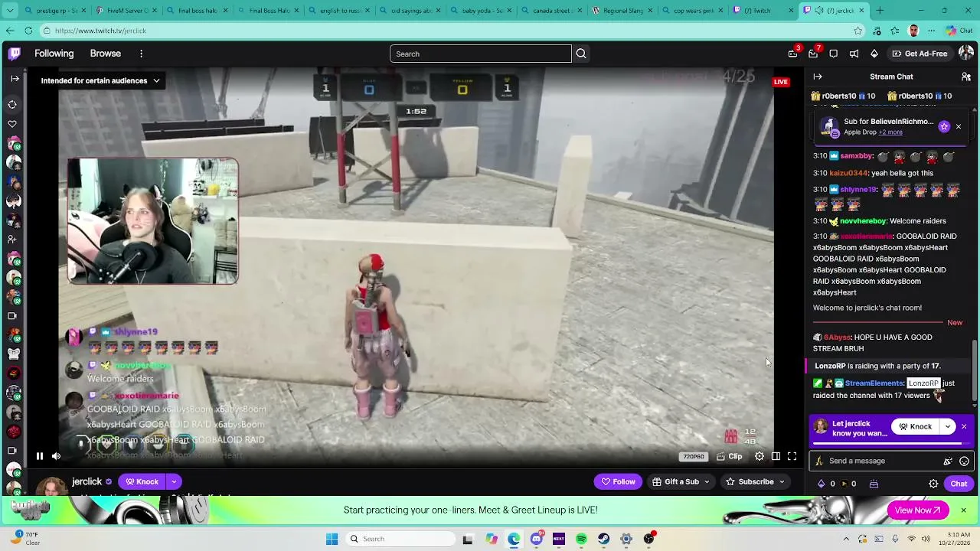
Task: Open Spotify from the Windows taskbar
Action: [x=581, y=539]
